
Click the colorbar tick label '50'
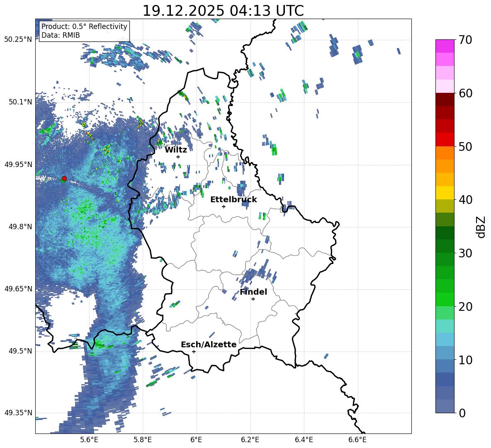click(x=465, y=147)
